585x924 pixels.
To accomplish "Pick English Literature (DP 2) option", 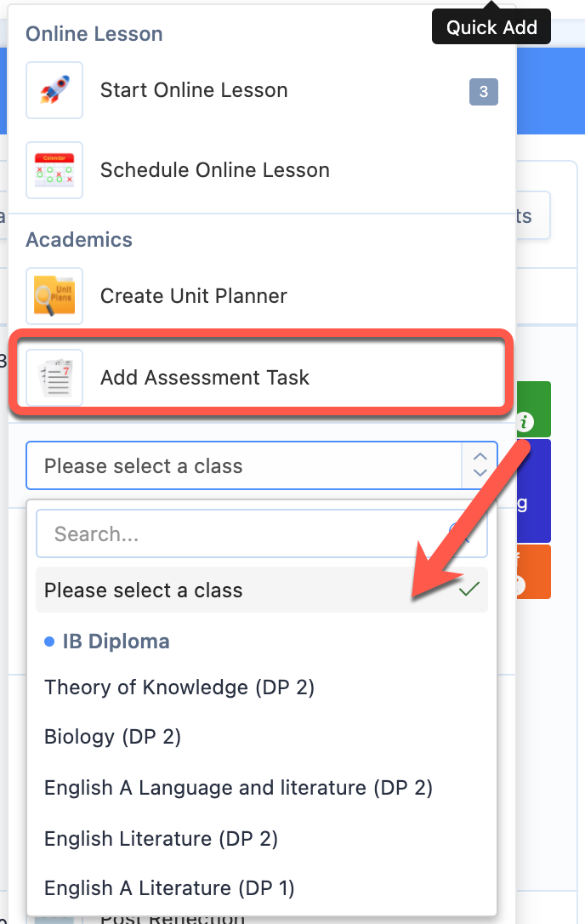I will tap(161, 839).
